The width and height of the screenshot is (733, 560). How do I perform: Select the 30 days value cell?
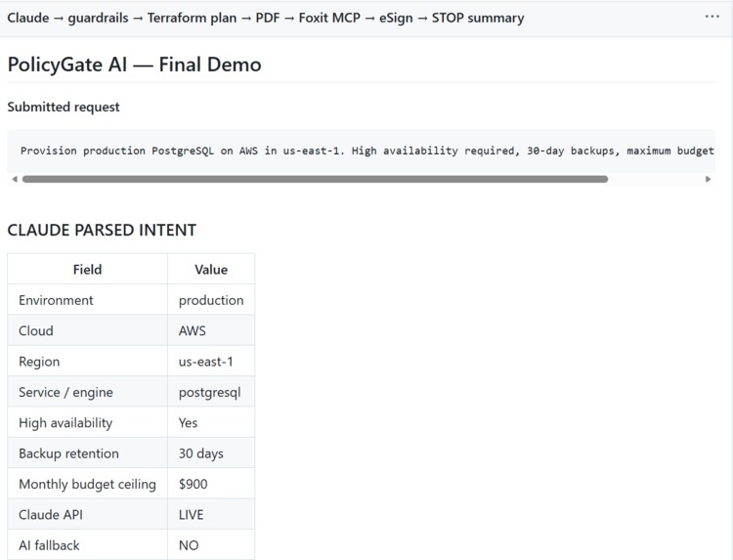click(211, 452)
